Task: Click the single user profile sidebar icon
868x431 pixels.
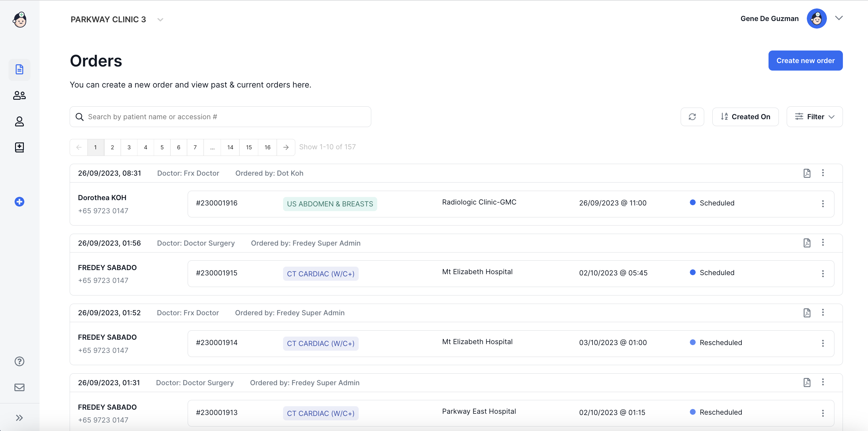Action: 19,121
